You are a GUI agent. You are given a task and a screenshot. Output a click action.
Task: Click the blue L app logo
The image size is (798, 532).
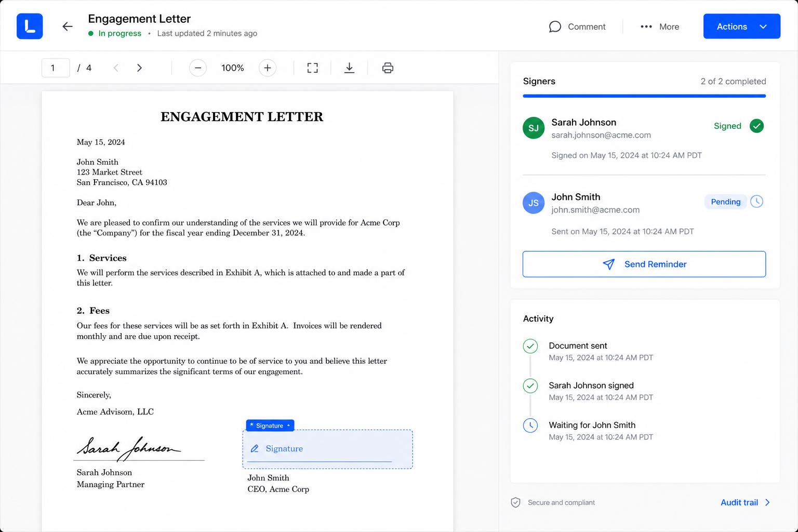click(x=30, y=26)
